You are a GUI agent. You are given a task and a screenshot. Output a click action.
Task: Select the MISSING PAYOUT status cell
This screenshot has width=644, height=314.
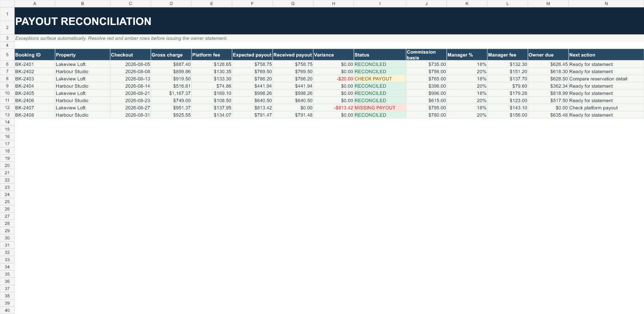point(380,108)
